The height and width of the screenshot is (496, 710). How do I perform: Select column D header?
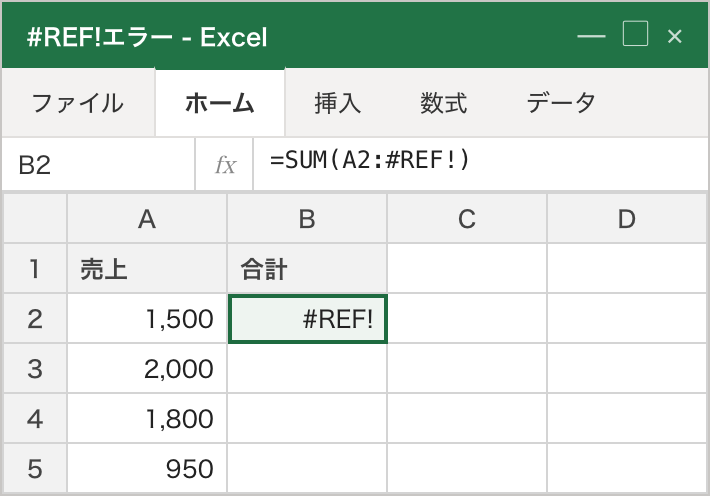coord(627,219)
